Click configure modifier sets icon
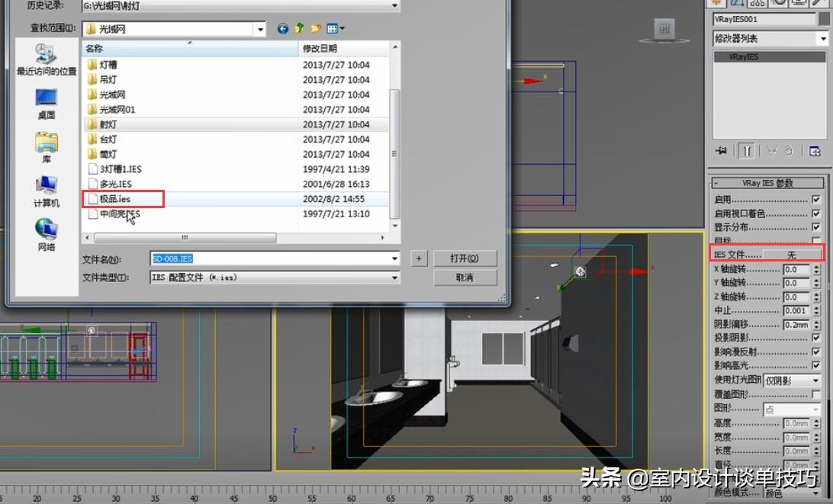 click(x=815, y=151)
